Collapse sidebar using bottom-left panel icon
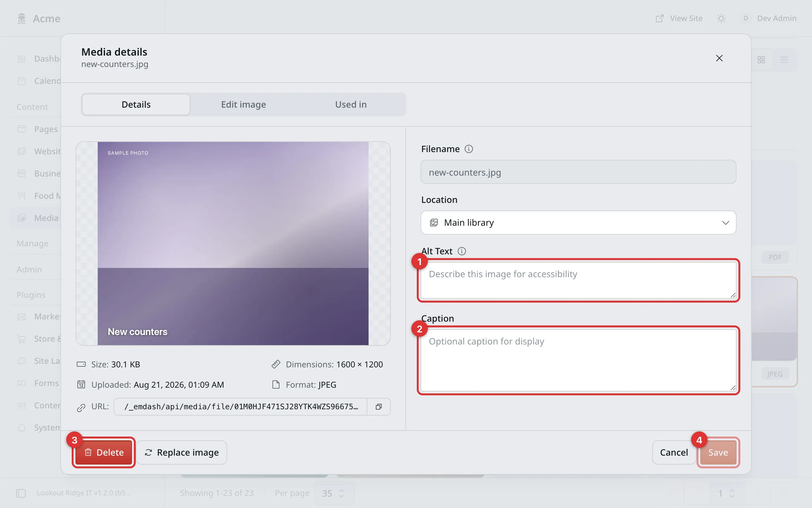This screenshot has height=508, width=812. click(x=21, y=493)
